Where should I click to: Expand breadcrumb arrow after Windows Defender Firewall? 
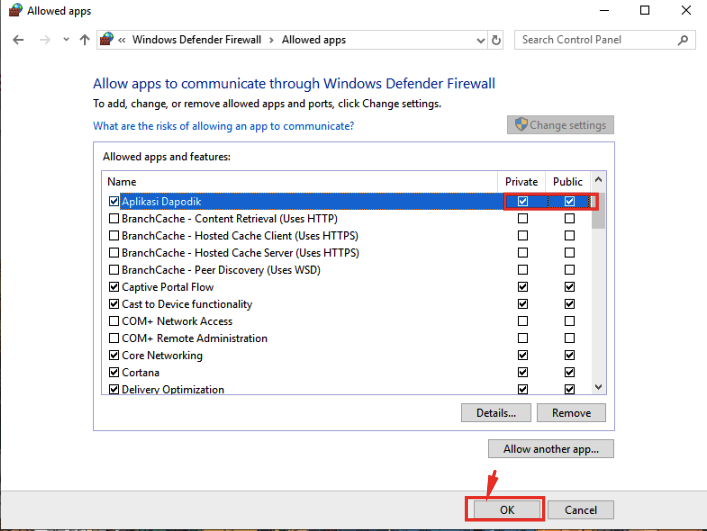click(271, 40)
